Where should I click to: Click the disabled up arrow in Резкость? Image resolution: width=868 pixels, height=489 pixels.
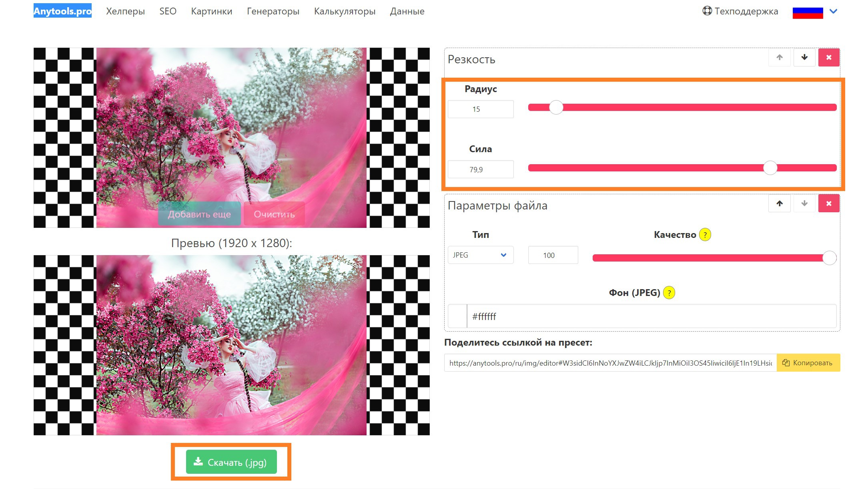click(x=779, y=57)
